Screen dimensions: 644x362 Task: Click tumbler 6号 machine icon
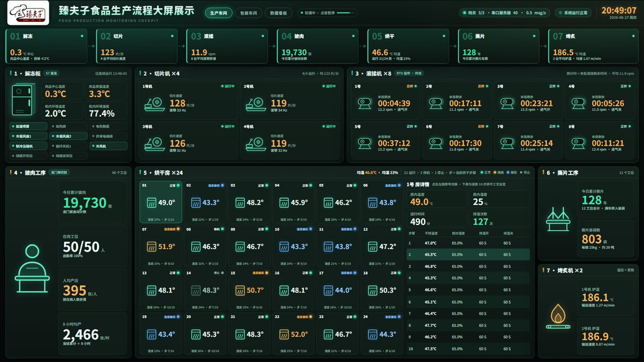tap(436, 143)
